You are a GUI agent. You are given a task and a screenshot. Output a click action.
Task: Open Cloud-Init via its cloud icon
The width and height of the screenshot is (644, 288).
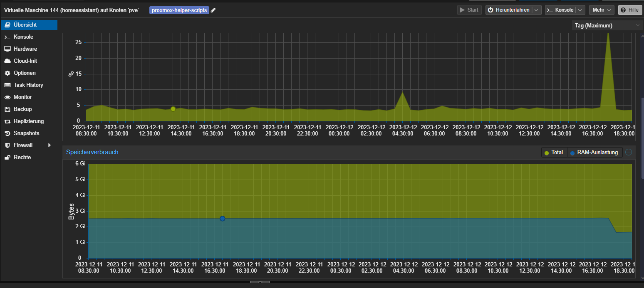point(7,61)
